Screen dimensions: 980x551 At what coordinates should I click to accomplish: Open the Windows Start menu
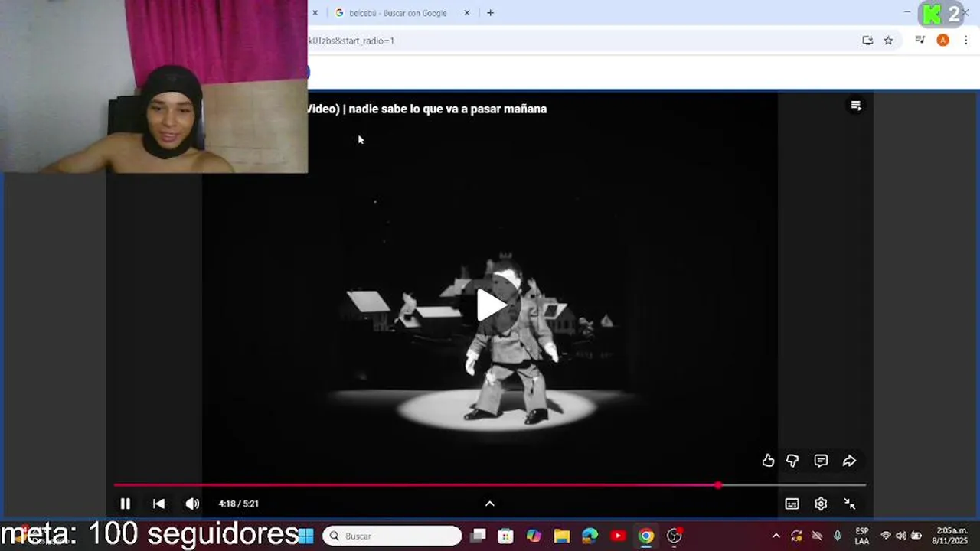click(306, 536)
